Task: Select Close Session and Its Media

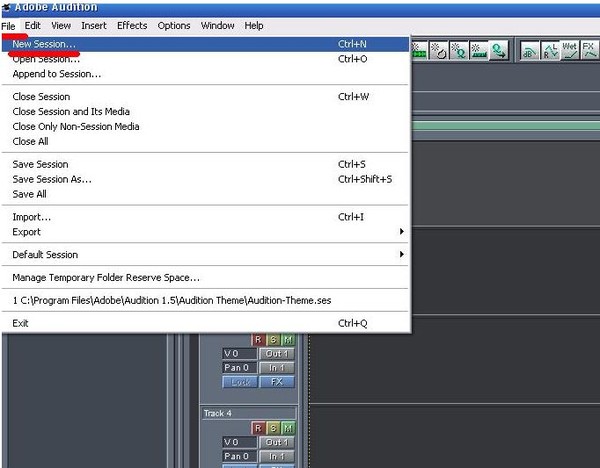Action: 206,111
